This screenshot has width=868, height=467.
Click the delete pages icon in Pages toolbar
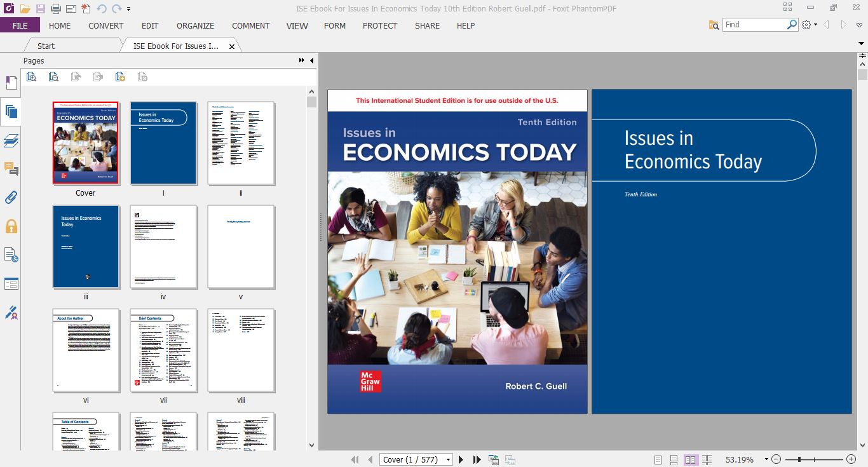coord(142,77)
